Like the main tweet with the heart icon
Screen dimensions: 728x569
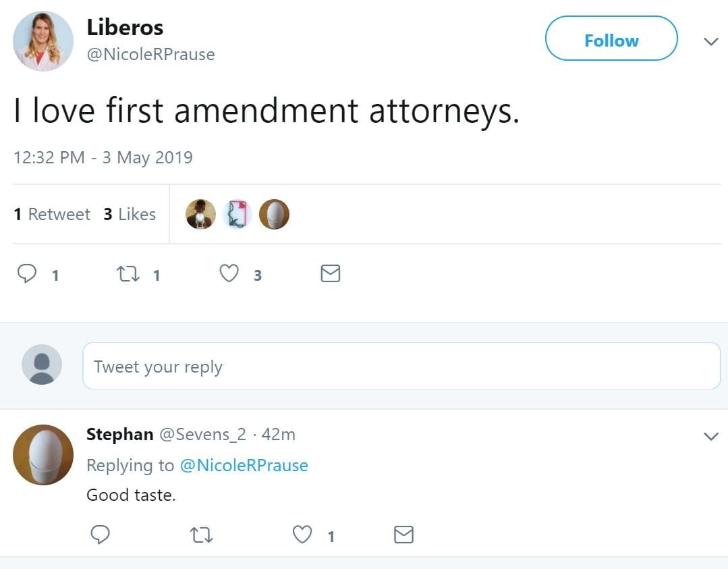pyautogui.click(x=229, y=273)
